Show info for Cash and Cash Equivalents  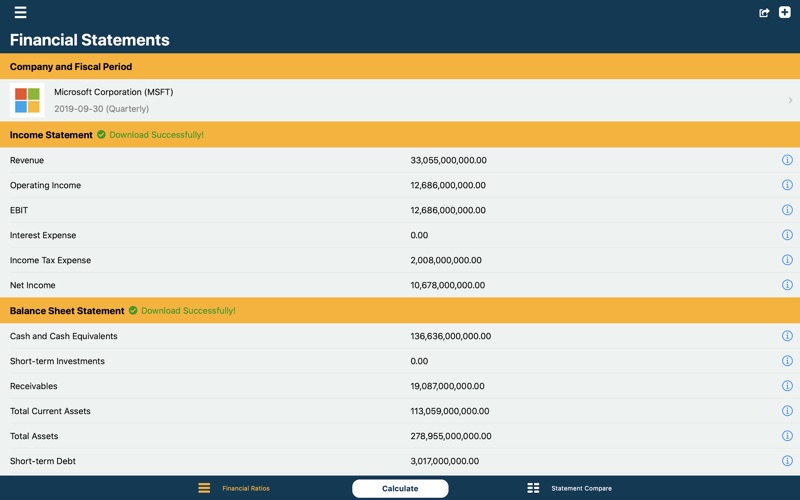787,336
